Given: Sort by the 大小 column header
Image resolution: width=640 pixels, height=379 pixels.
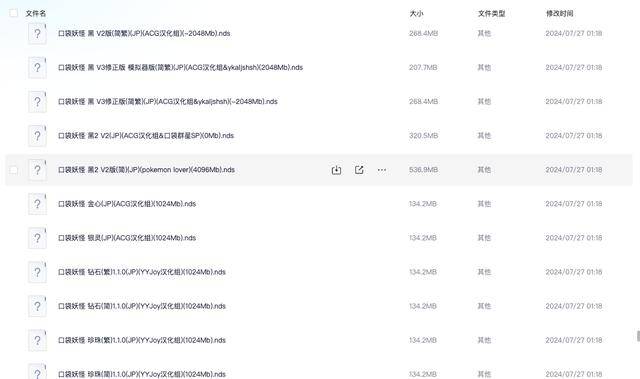Looking at the screenshot, I should click(416, 13).
